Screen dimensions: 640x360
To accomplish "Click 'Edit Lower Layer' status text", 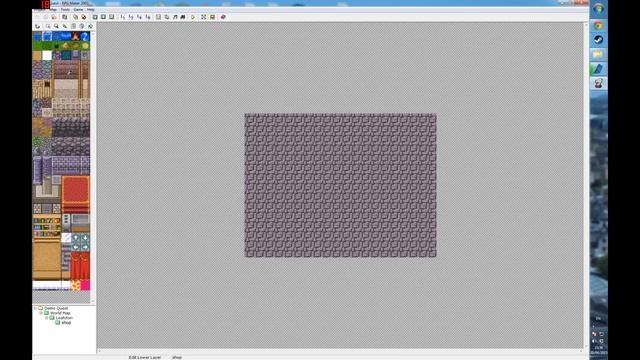I will (144, 357).
